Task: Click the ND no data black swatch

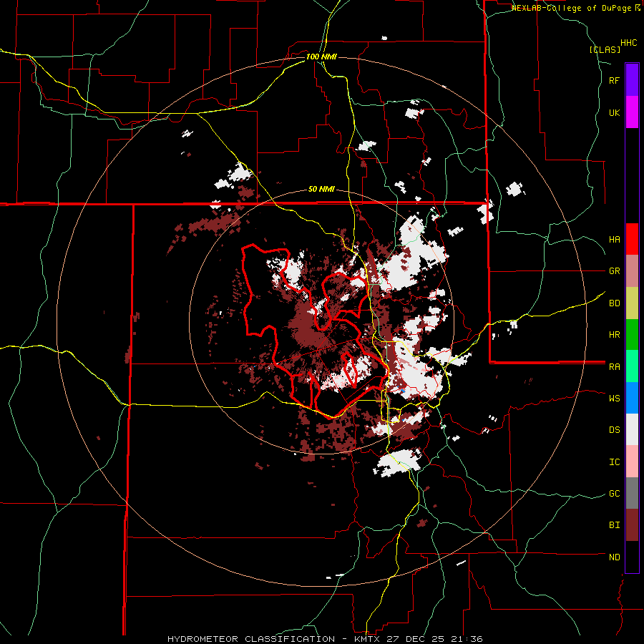Action: pyautogui.click(x=632, y=557)
